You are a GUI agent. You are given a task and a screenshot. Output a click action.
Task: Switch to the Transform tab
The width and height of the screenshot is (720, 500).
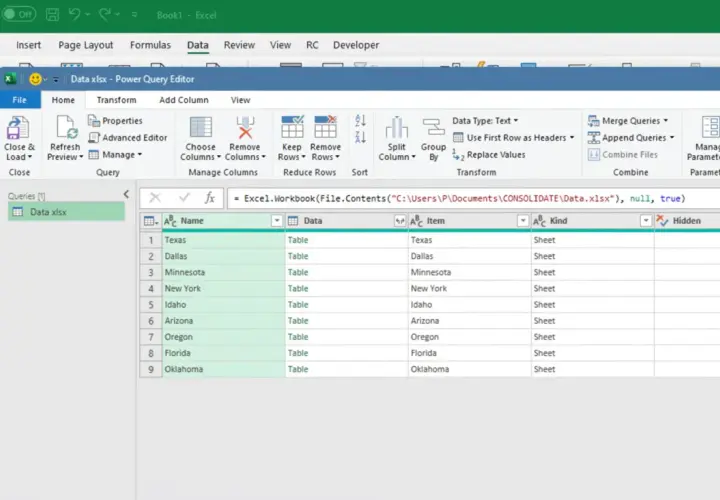coord(117,100)
